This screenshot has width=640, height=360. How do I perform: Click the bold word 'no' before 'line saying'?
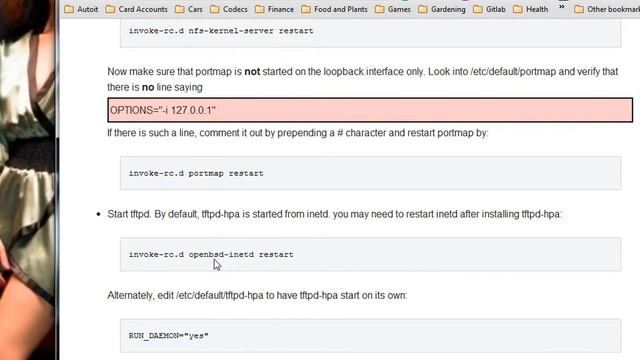148,87
